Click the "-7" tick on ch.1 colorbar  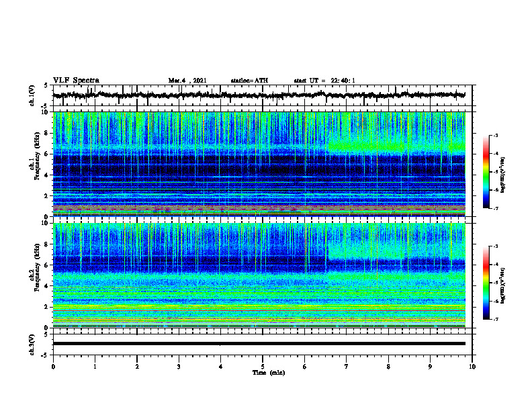click(495, 208)
